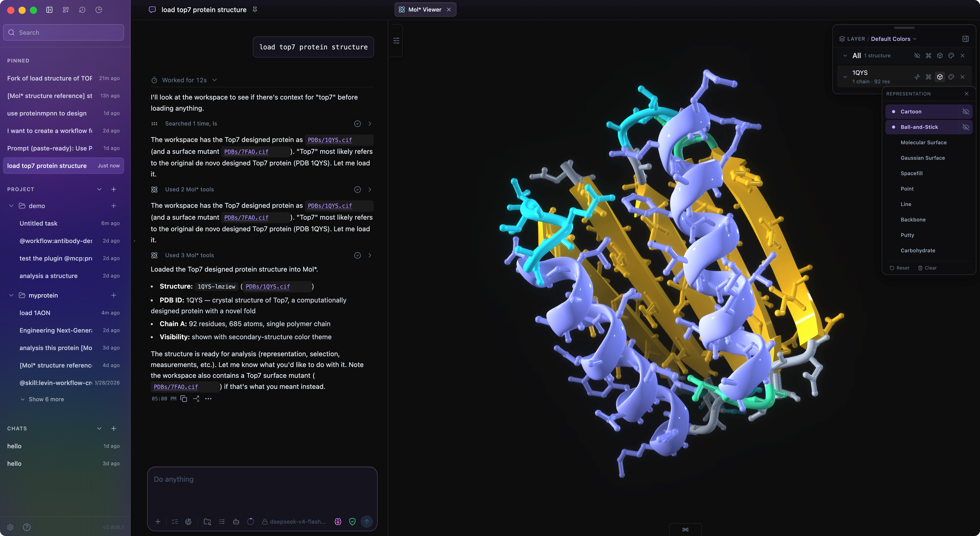Open viewer settings sliders icon
The width and height of the screenshot is (980, 536).
[396, 40]
